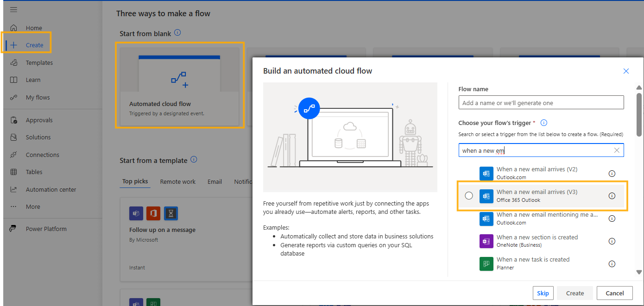The image size is (644, 306).
Task: Click the Templates icon in sidebar
Action: [14, 62]
